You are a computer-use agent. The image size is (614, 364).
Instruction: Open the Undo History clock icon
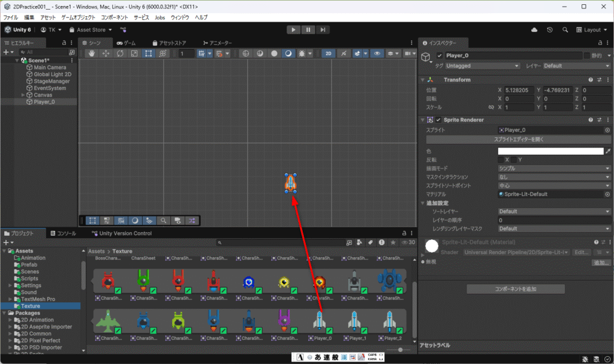[550, 29]
